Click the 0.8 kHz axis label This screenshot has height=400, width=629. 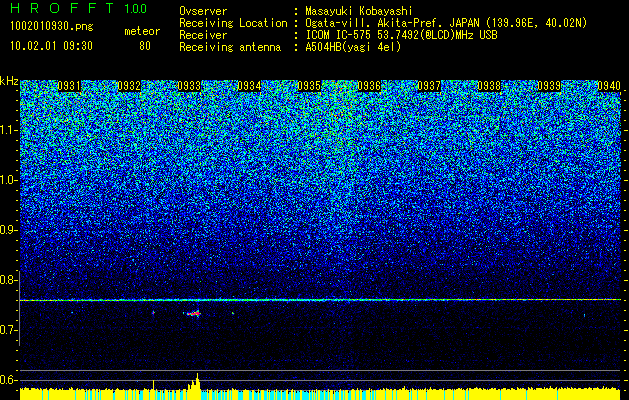(x=9, y=280)
